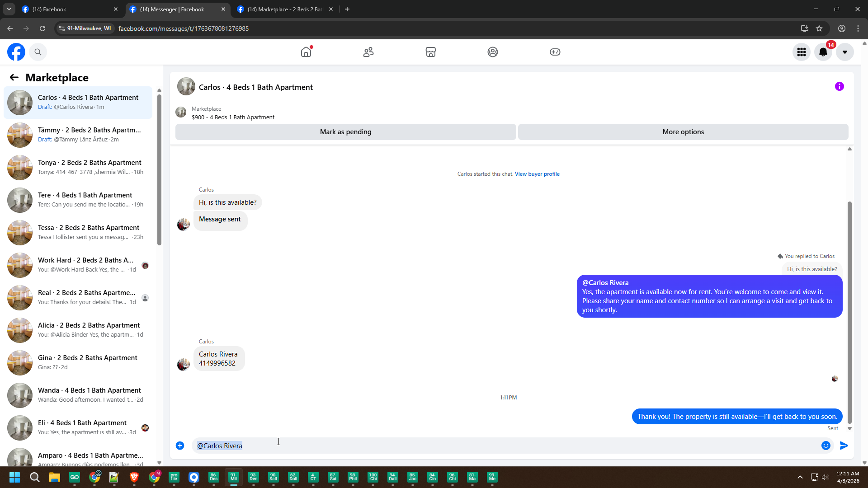Open Chrome profile icon
868x488 pixels.
[x=842, y=28]
